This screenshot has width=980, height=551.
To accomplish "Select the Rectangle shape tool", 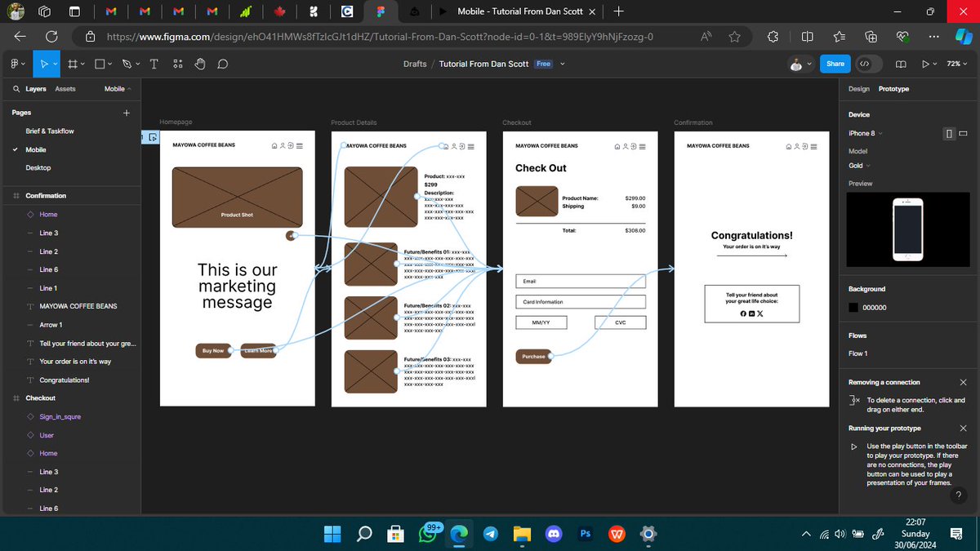I will (x=100, y=64).
